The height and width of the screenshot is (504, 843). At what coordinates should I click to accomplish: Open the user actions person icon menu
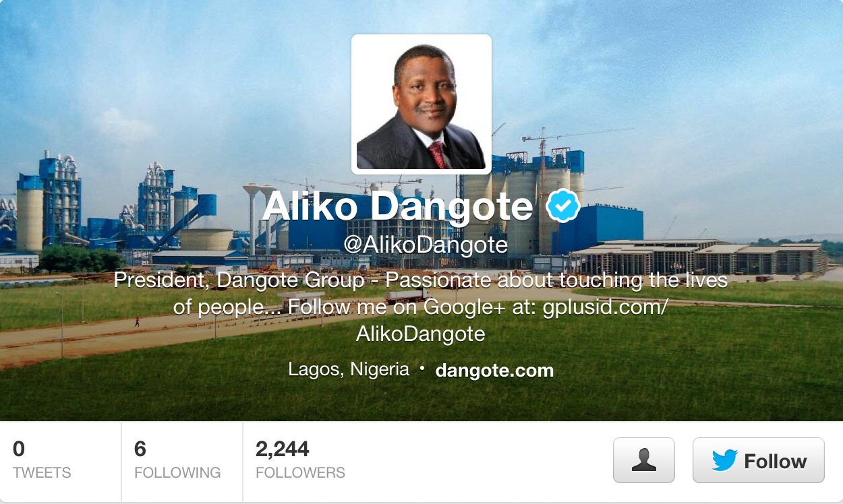point(643,460)
